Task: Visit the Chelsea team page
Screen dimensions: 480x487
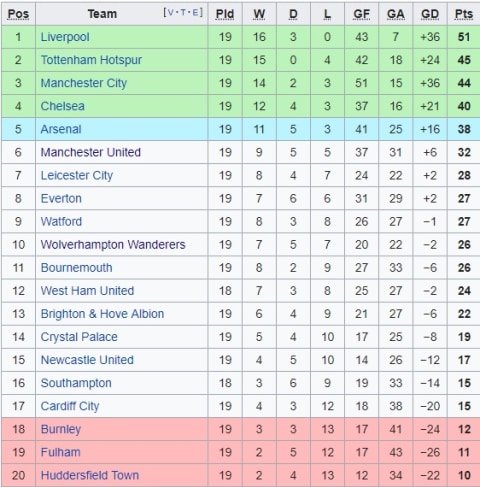Action: pos(63,106)
